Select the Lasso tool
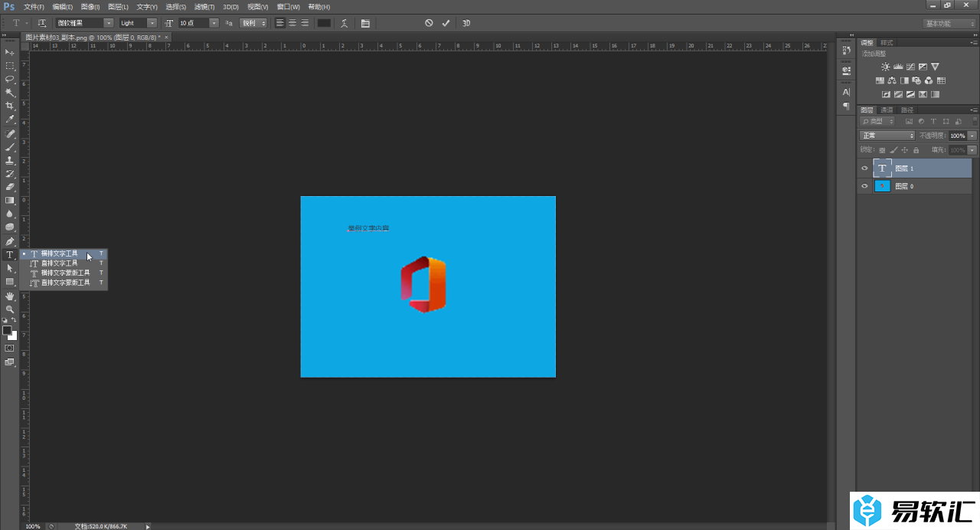The image size is (980, 530). (10, 79)
